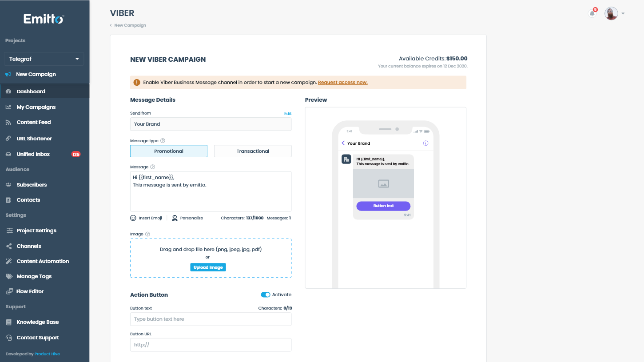Toggle the Action Button Activate switch

(x=266, y=294)
